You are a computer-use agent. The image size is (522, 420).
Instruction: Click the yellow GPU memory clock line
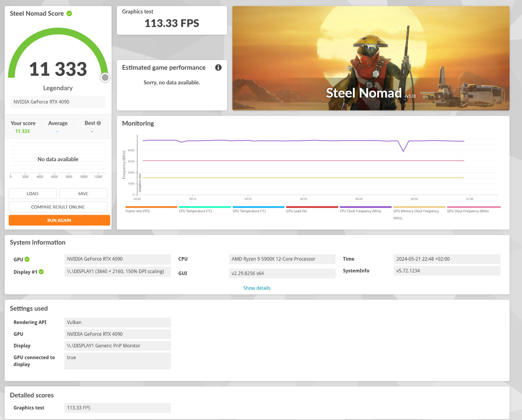(x=303, y=178)
